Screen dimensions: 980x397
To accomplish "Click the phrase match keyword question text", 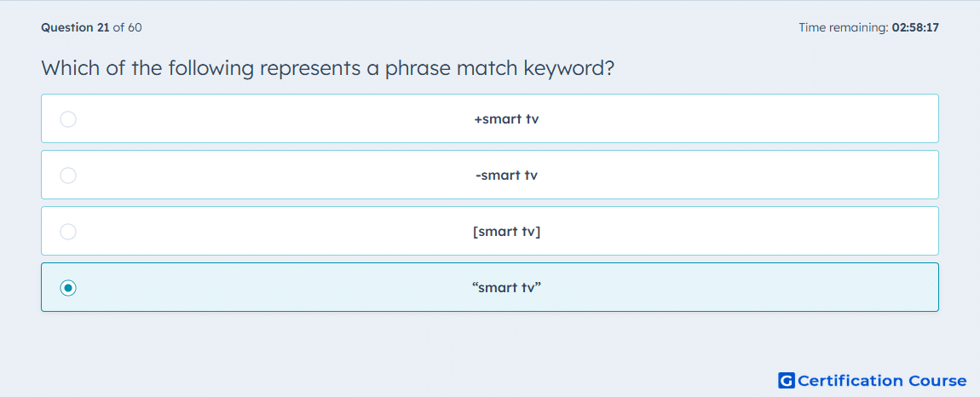I will (x=327, y=68).
